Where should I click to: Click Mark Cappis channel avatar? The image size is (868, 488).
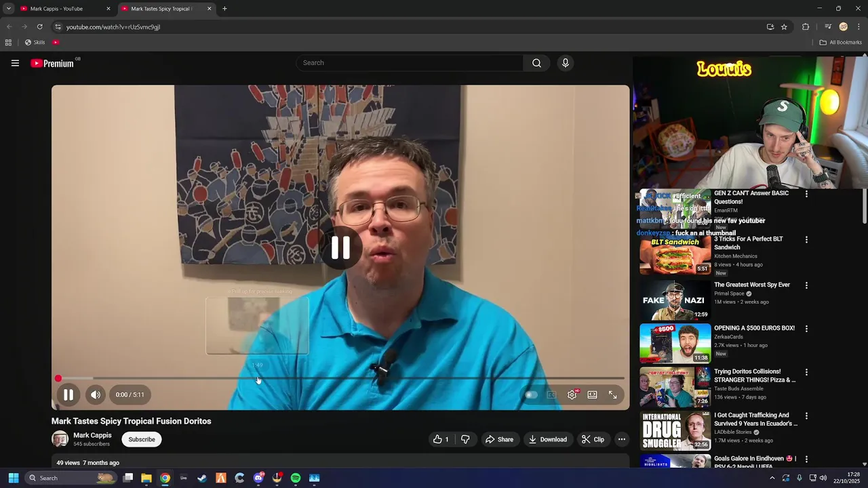point(60,439)
